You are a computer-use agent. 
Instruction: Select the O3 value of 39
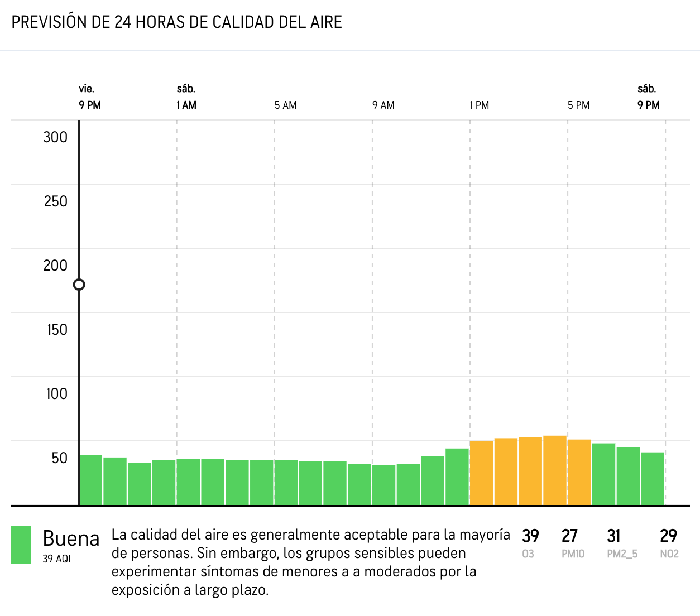point(530,536)
